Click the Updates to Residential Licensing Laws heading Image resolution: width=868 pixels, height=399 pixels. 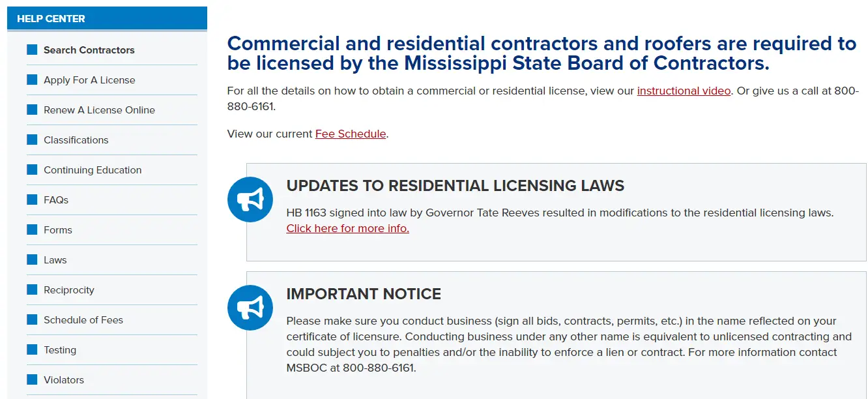click(x=455, y=186)
